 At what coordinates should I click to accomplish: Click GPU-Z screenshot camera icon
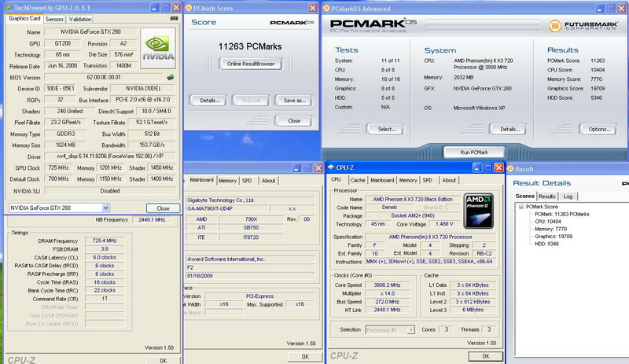point(174,18)
